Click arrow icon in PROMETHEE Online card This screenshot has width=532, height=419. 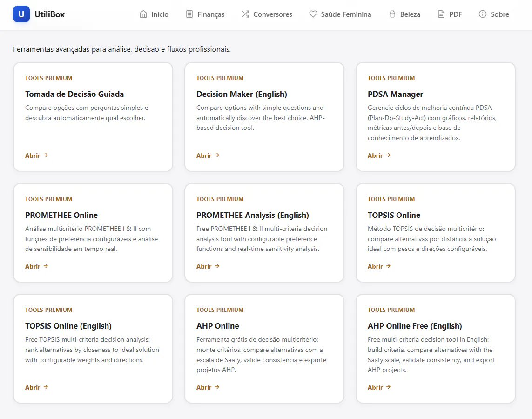coord(46,266)
